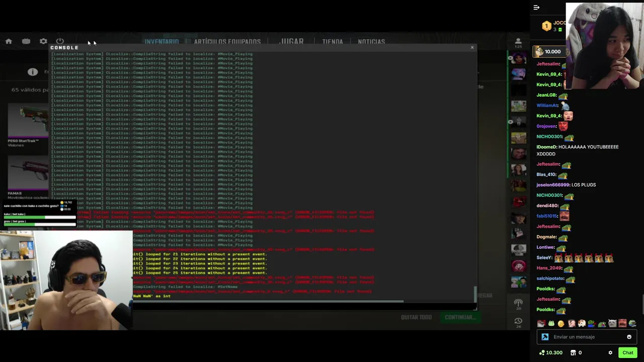Image resolution: width=644 pixels, height=362 pixels.
Task: Click QUITAR TODO button
Action: tap(416, 317)
